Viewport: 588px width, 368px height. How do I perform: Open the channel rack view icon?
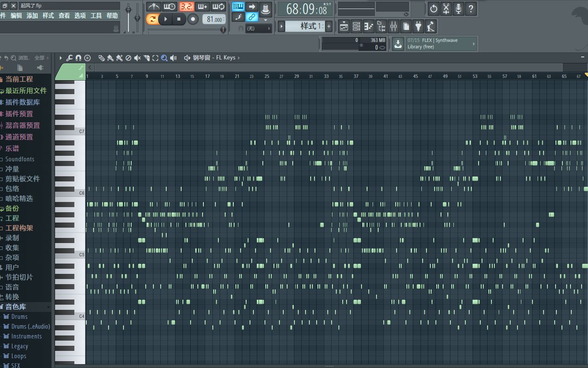[356, 27]
